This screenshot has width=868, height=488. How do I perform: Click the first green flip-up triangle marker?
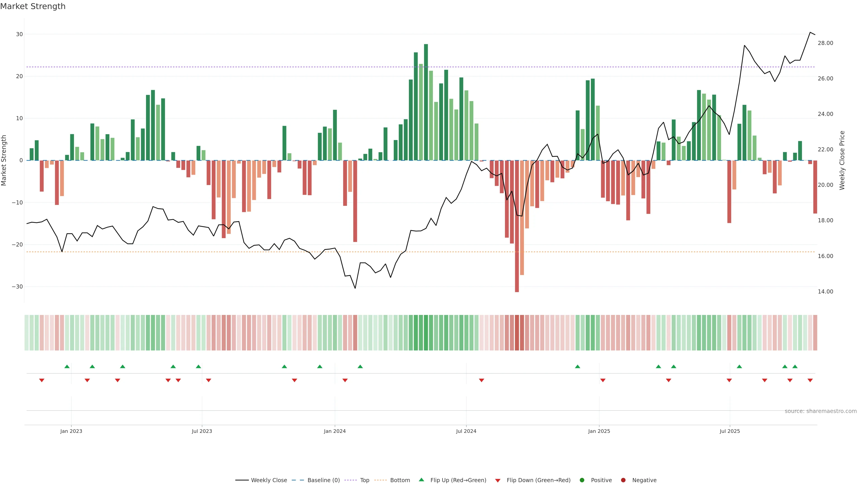(67, 366)
